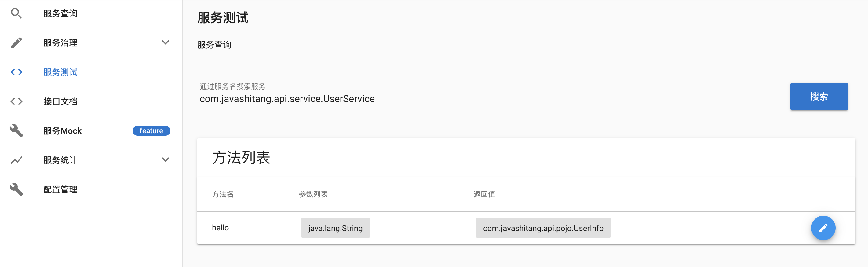Click the java.lang.String parameter chip
Image resolution: width=868 pixels, height=267 pixels.
[335, 228]
